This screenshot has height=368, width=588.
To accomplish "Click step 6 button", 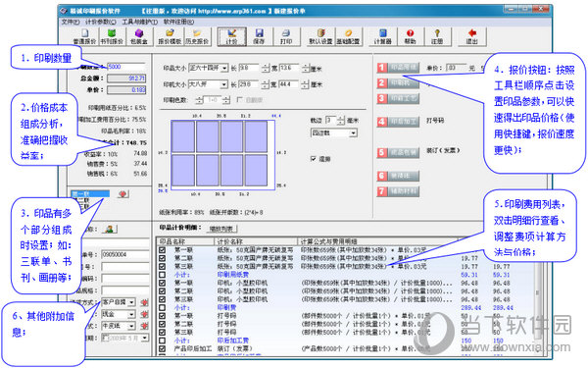I will (398, 176).
